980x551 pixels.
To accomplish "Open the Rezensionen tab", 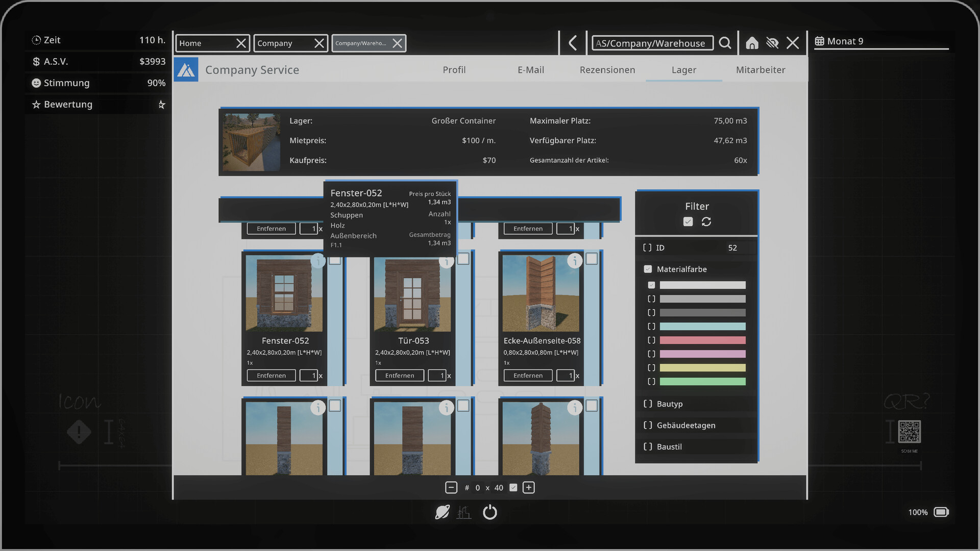I will [x=607, y=70].
